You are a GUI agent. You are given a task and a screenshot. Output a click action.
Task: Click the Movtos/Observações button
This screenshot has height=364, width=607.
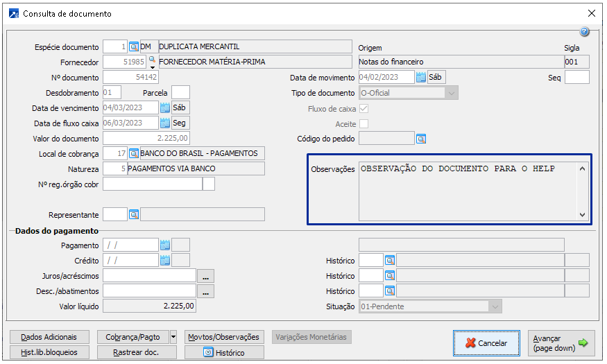coord(224,338)
